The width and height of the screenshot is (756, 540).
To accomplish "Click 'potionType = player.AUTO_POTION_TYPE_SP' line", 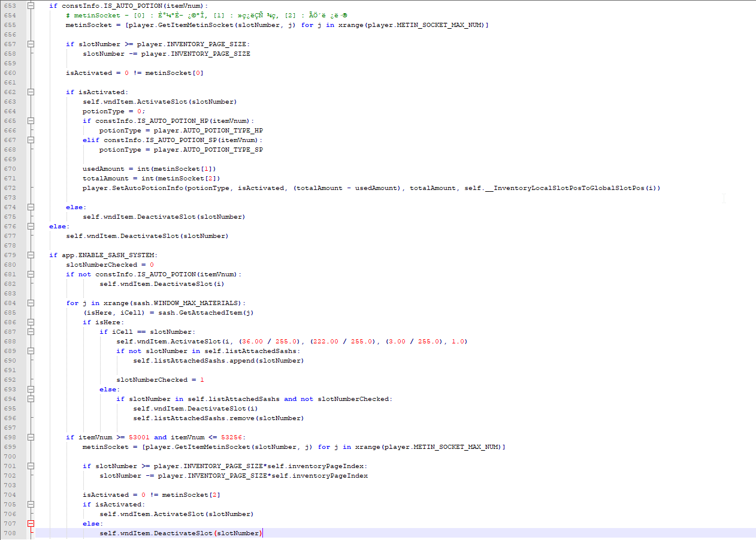I will [182, 150].
